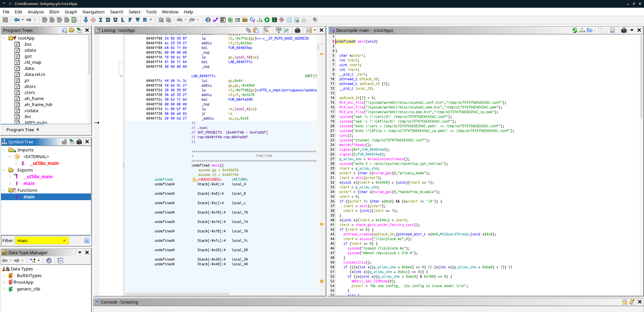Click the green play script manager icon

267,20
